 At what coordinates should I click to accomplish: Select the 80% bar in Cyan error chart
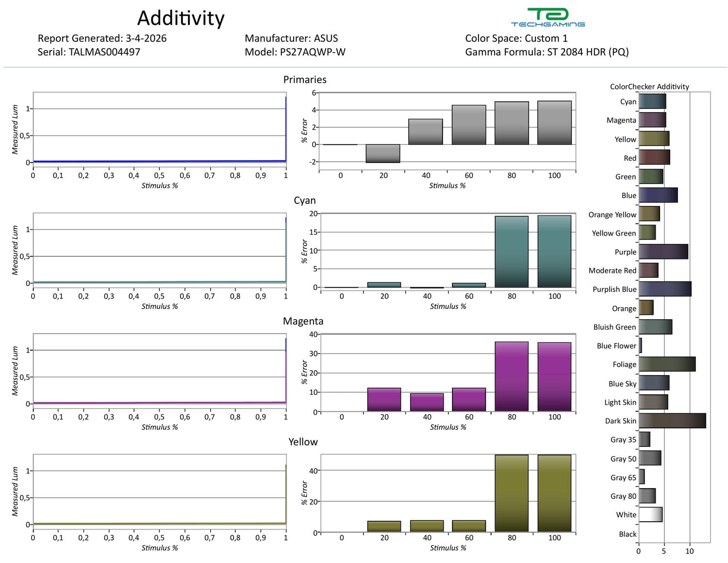click(512, 252)
